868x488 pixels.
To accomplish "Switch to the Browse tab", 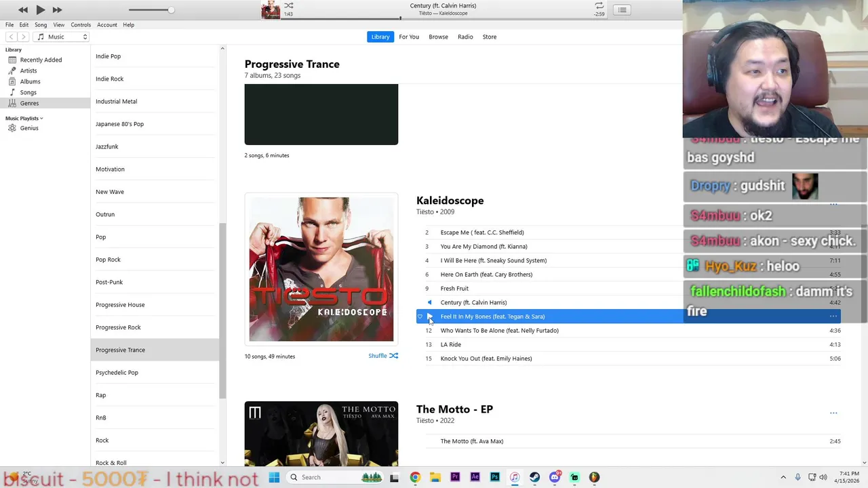I will point(438,37).
